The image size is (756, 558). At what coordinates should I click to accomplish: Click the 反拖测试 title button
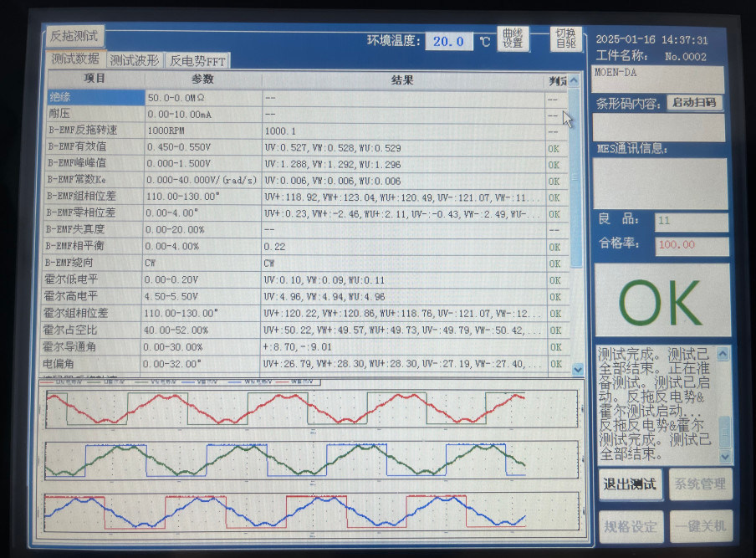[74, 36]
